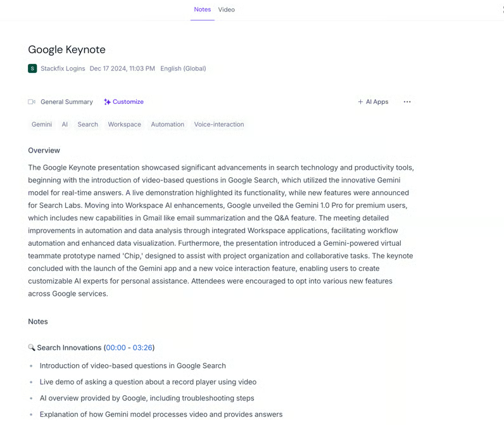Click the Stackfix Logins owner name
Viewport: 504px width, 425px height.
tap(63, 68)
